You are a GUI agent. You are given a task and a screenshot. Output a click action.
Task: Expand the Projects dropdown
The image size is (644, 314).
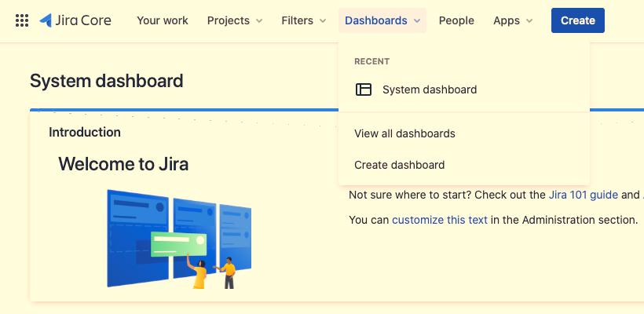pyautogui.click(x=235, y=20)
